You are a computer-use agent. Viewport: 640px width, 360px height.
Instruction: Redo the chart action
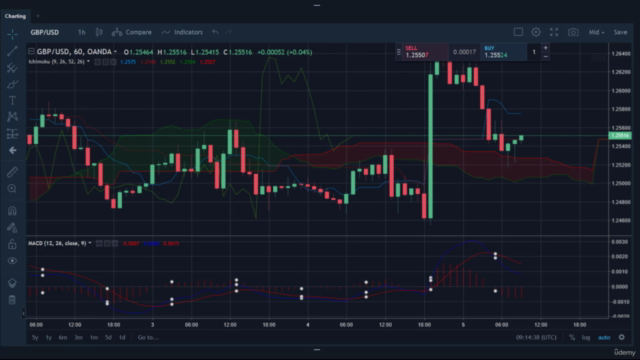point(229,32)
